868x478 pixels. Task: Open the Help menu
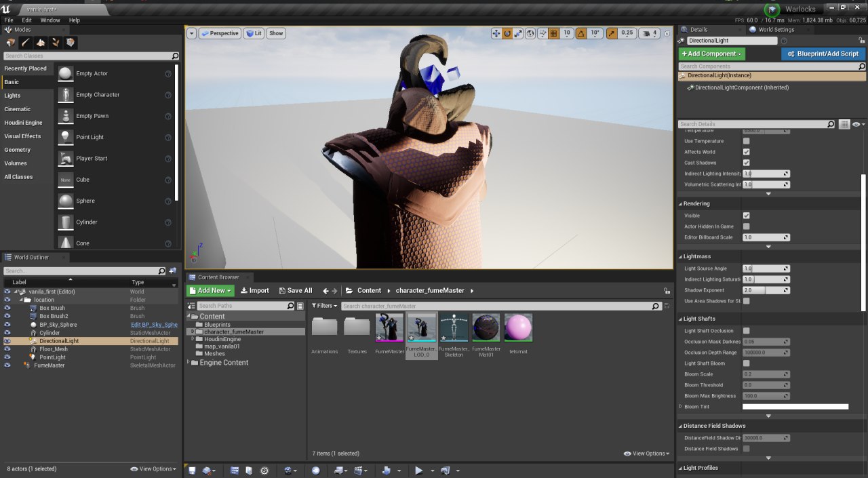(75, 20)
